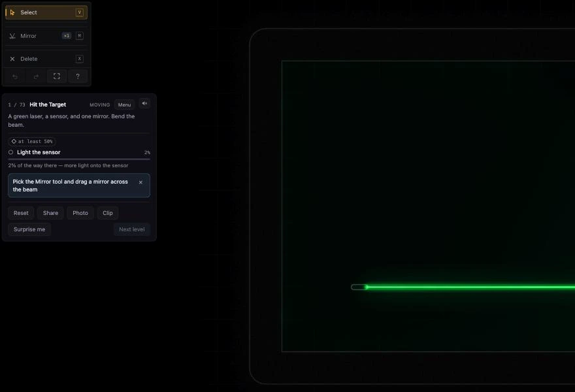Click the undo arrow icon
Viewport: 575px width, 392px height.
(x=15, y=76)
